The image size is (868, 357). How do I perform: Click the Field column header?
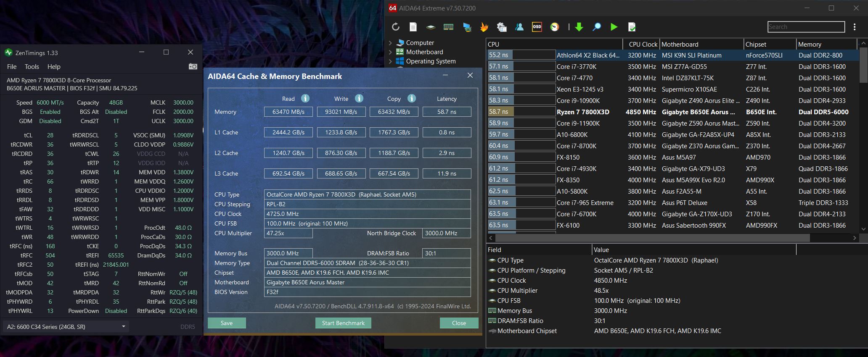539,249
